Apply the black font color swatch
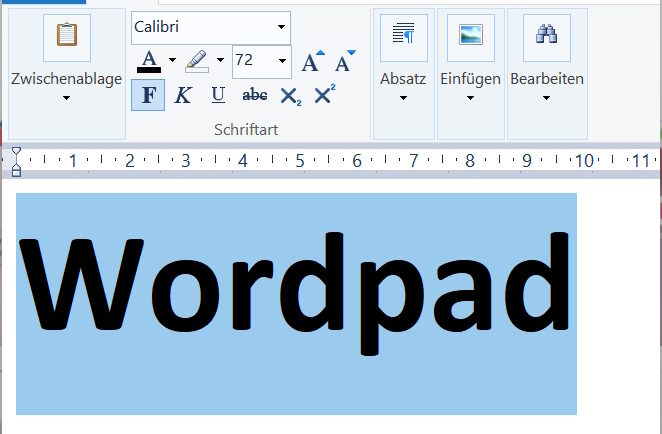 pyautogui.click(x=149, y=62)
